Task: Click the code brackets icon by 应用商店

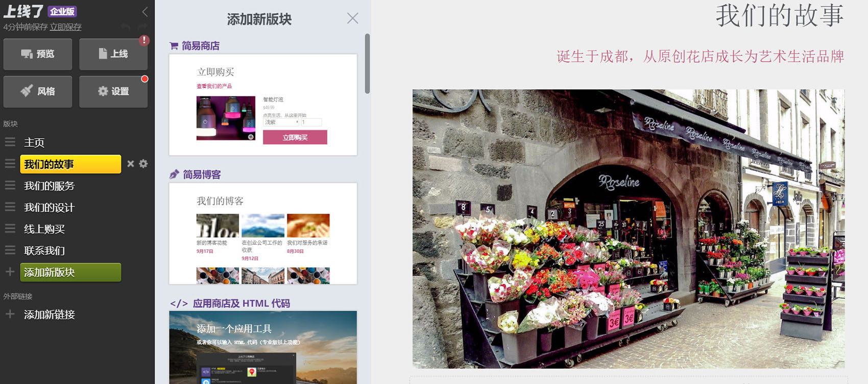Action: point(179,303)
